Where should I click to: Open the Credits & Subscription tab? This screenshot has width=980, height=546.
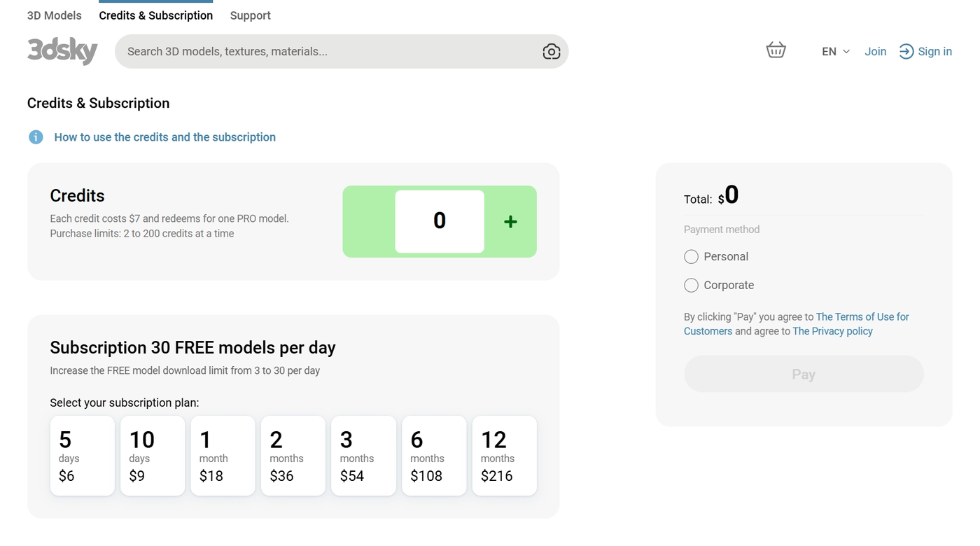[155, 15]
